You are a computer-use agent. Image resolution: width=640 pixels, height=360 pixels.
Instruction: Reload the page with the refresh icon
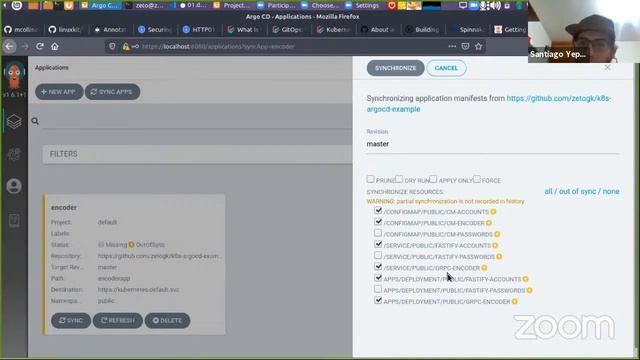pyautogui.click(x=40, y=47)
